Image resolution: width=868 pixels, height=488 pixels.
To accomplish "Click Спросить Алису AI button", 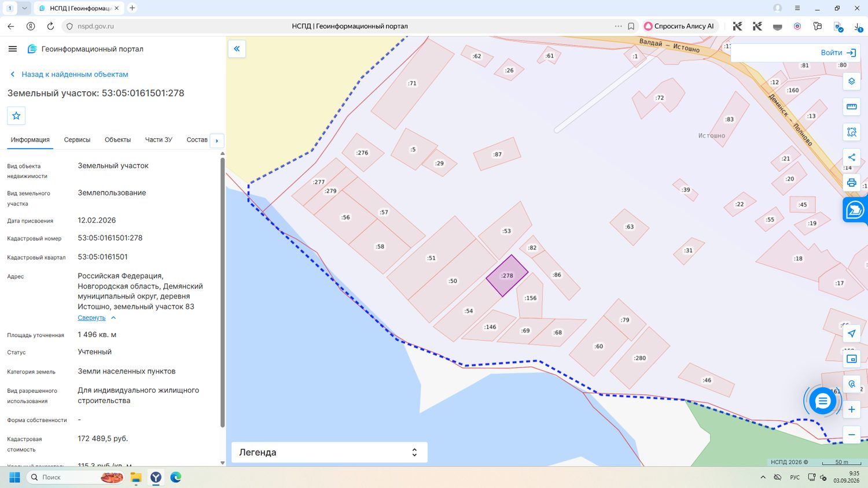I will [679, 26].
